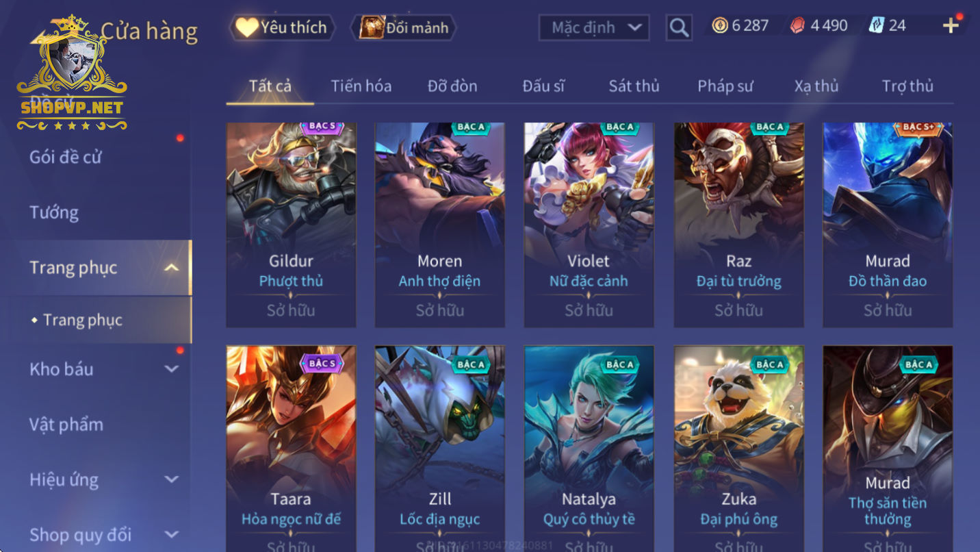Viewport: 980px width, 552px height.
Task: Click the heart icon next to Yêu thích
Action: (246, 27)
